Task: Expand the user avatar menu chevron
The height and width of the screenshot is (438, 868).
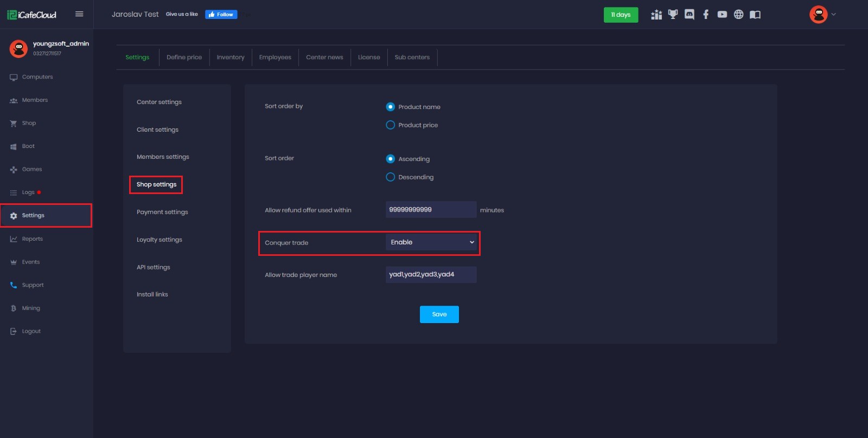Action: pos(834,15)
